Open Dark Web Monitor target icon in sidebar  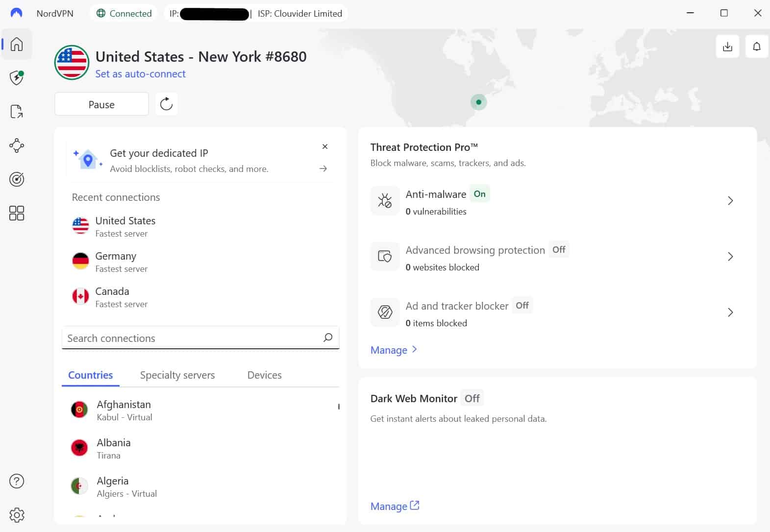coord(17,179)
